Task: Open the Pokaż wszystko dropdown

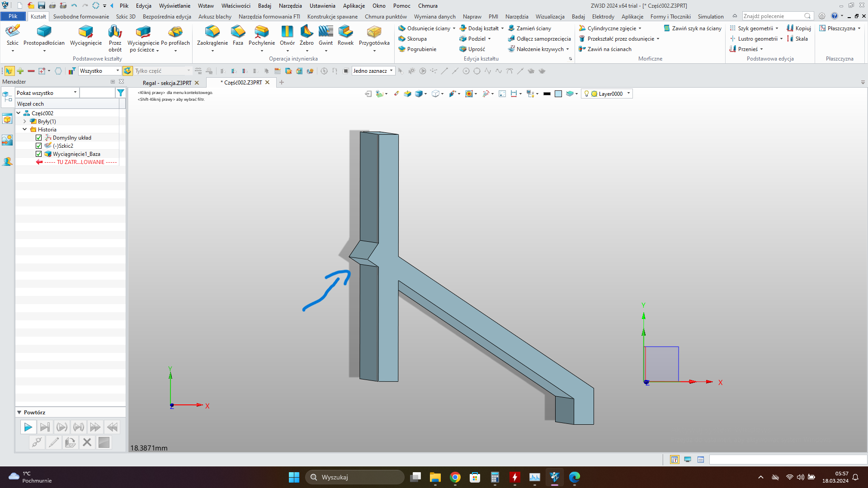Action: click(47, 93)
